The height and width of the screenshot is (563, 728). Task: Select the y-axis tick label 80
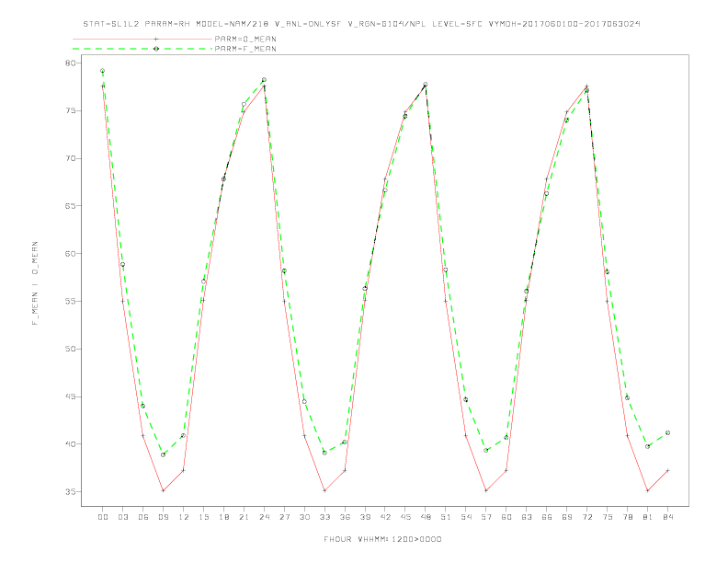click(71, 63)
